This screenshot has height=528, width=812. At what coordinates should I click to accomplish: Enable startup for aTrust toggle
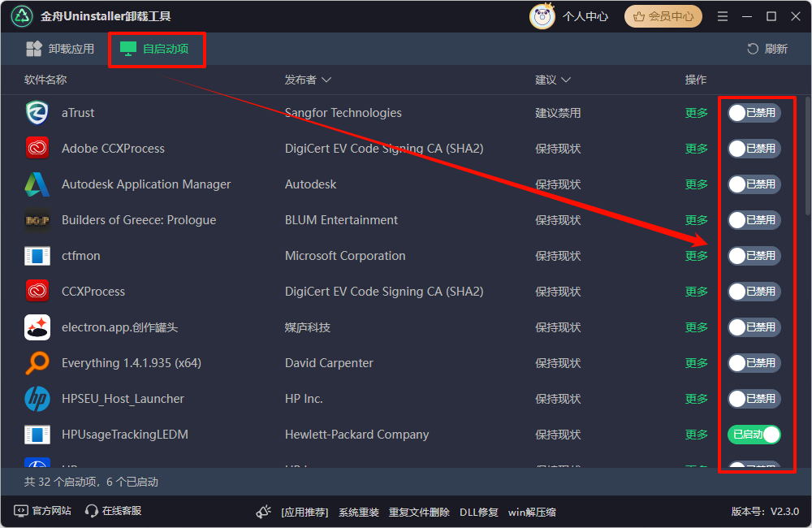coord(754,113)
